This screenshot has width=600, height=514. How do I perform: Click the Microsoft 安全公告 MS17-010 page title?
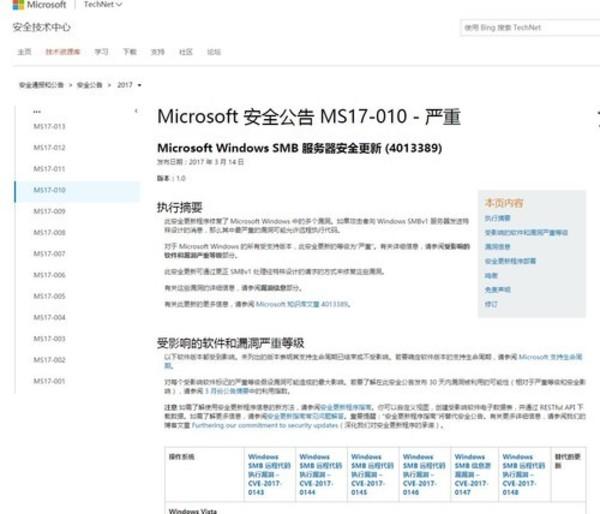pyautogui.click(x=309, y=116)
